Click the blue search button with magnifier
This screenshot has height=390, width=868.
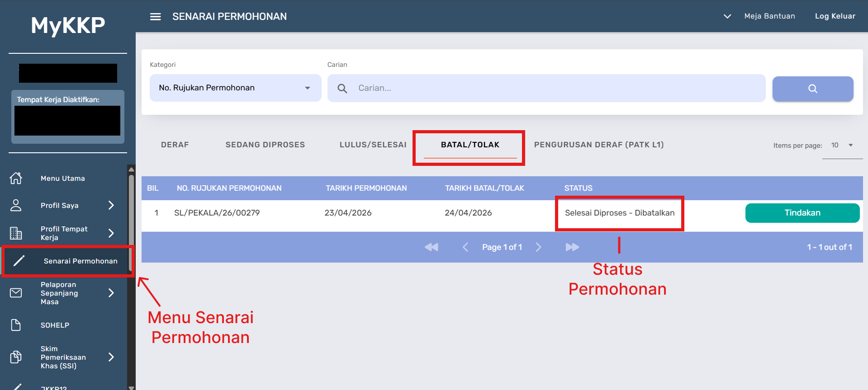(x=812, y=89)
